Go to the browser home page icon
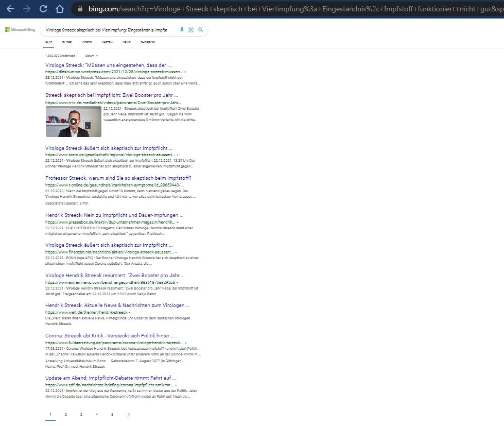The image size is (504, 426). point(60,9)
